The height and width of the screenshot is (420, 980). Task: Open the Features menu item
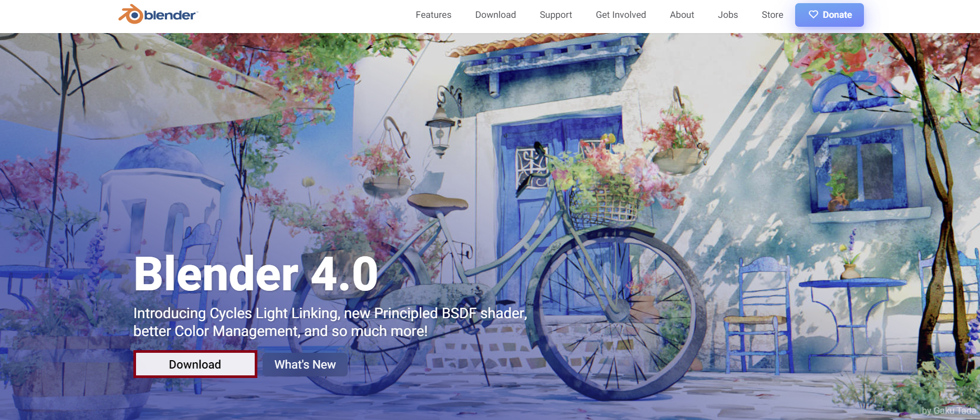pos(433,15)
